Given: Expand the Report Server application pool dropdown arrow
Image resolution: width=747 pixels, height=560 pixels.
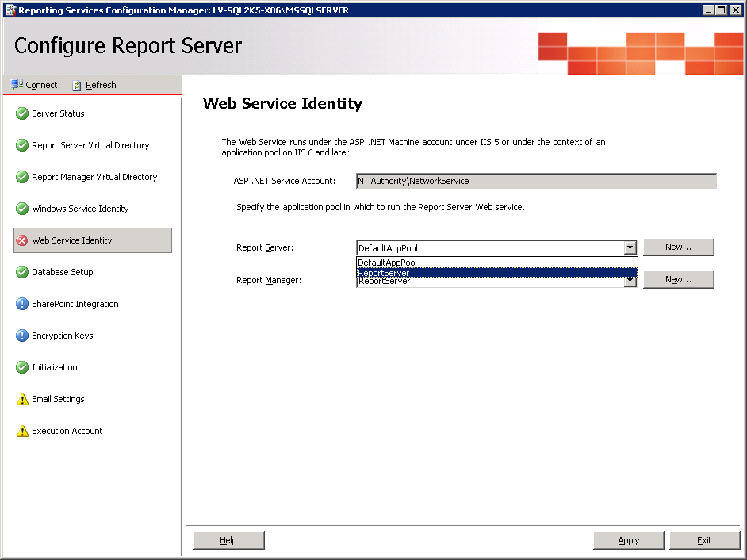Looking at the screenshot, I should tap(630, 247).
